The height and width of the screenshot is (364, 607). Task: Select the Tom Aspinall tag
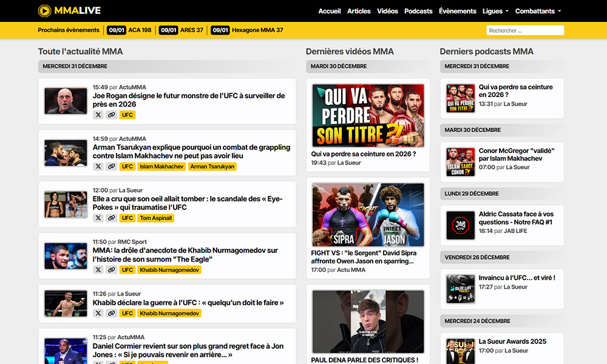[156, 218]
